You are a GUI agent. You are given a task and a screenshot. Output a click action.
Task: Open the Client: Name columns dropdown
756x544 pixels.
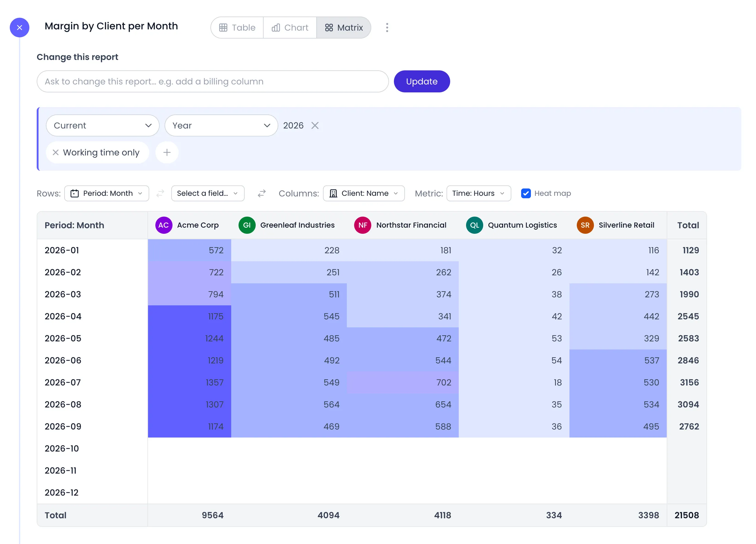point(364,193)
